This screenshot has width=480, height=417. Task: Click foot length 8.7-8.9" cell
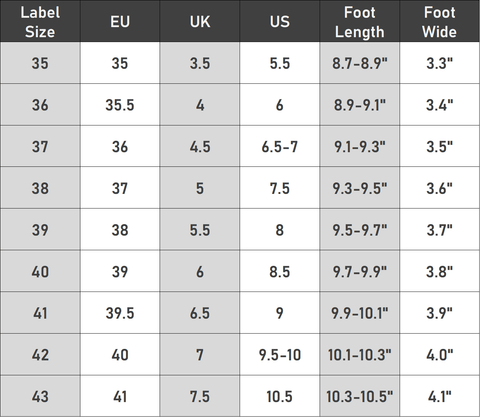coord(360,63)
